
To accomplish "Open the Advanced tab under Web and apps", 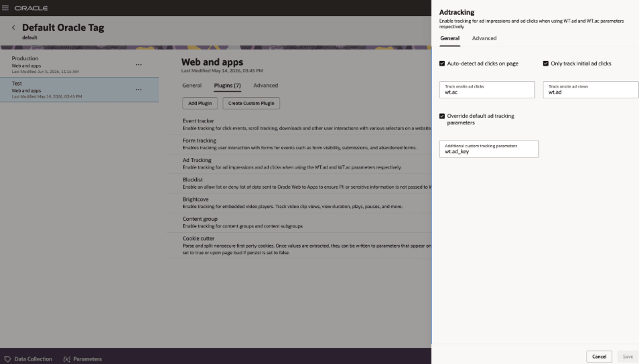I will 266,86.
